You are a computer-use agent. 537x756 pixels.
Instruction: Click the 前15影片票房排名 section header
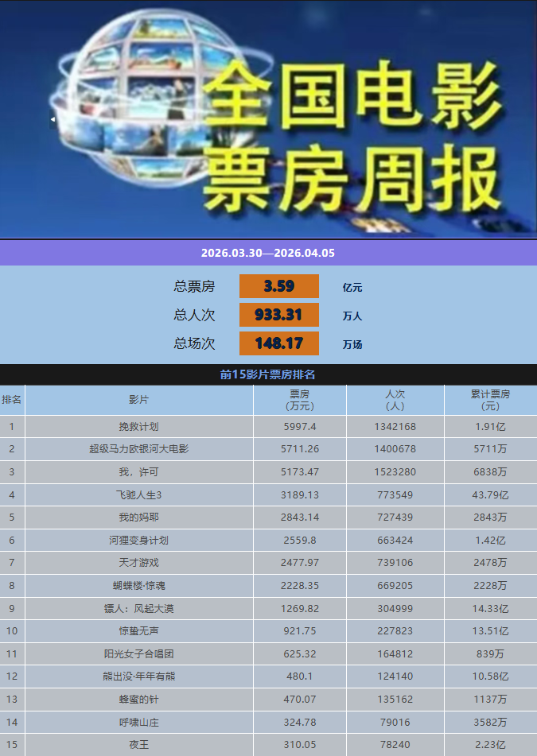click(268, 374)
